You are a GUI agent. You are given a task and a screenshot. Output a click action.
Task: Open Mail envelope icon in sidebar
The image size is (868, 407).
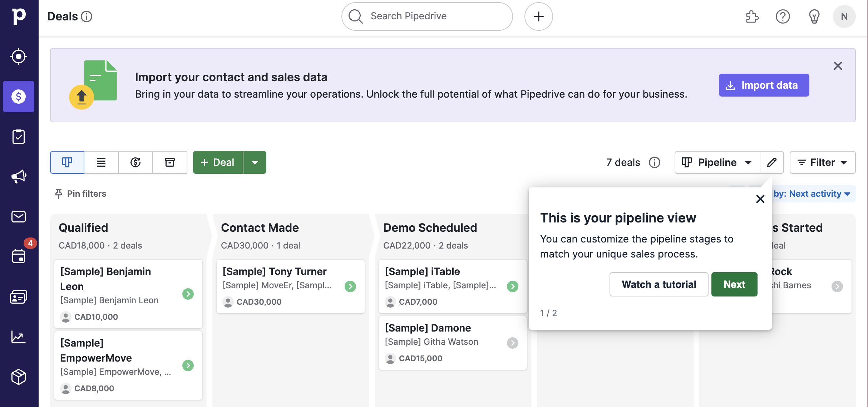(19, 217)
